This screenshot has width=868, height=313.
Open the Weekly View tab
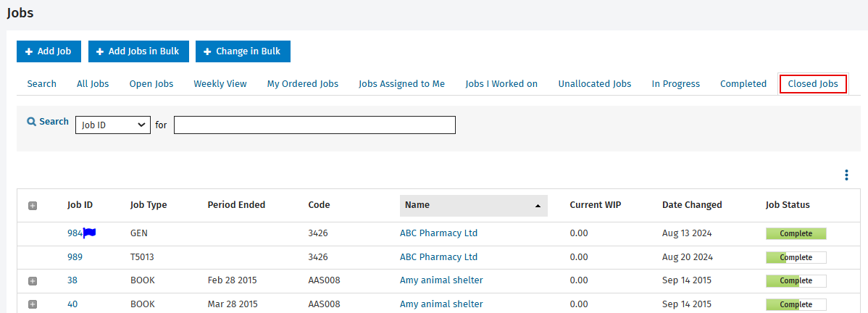(x=220, y=84)
